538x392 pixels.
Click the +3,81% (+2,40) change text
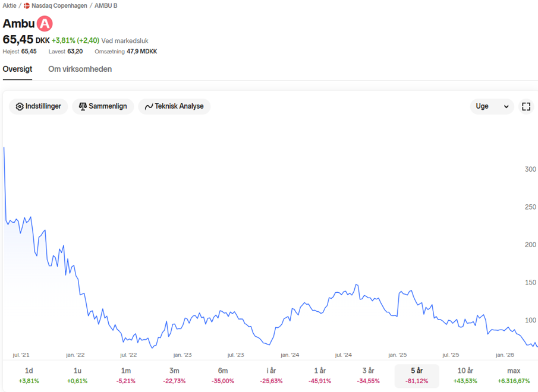pyautogui.click(x=75, y=40)
